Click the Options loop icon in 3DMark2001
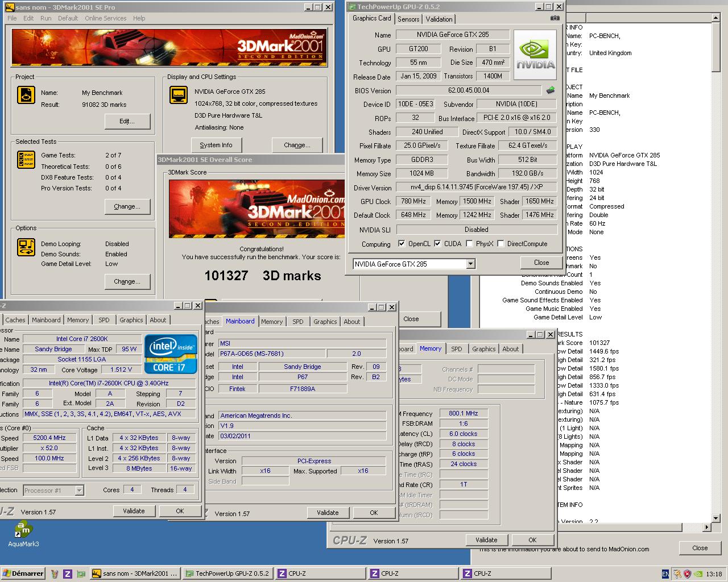Image resolution: width=728 pixels, height=582 pixels. point(26,247)
